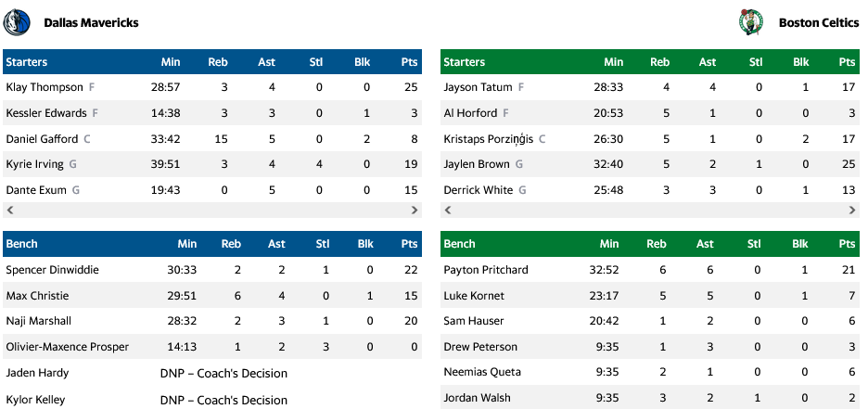This screenshot has width=868, height=409.
Task: Sort Celtics bench by Ast column
Action: (707, 244)
